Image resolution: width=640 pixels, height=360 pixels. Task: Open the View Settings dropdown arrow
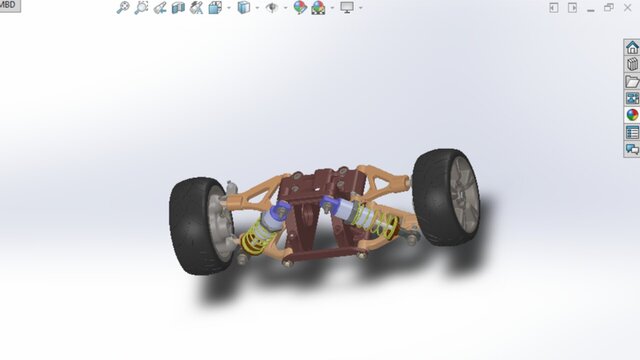(360, 8)
